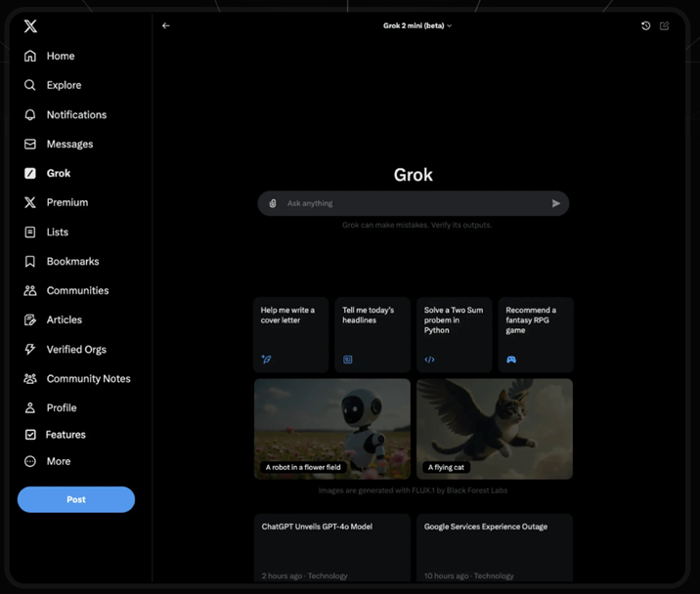Expand the Grok 2 mini model dropdown
700x594 pixels.
pos(417,25)
